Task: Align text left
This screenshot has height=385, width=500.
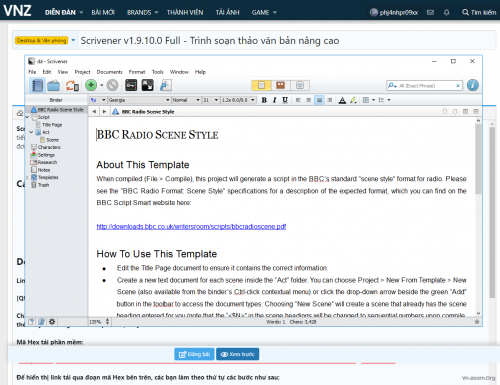Action: tap(298, 100)
